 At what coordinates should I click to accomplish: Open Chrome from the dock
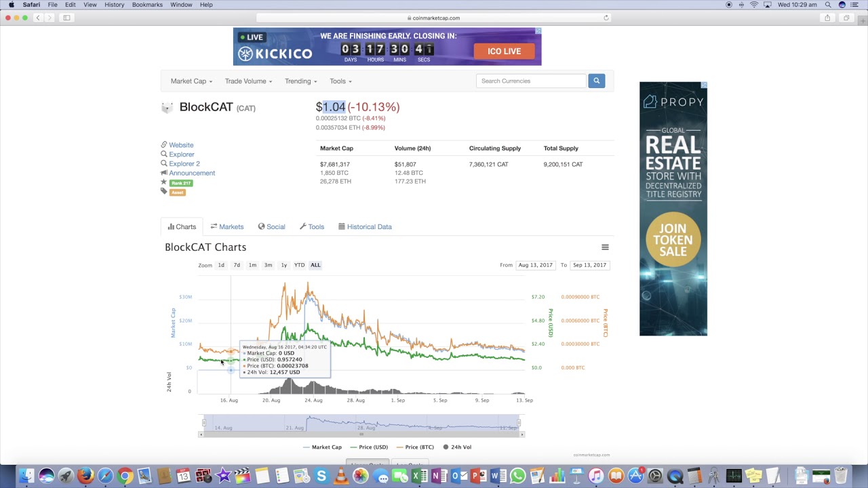click(125, 476)
